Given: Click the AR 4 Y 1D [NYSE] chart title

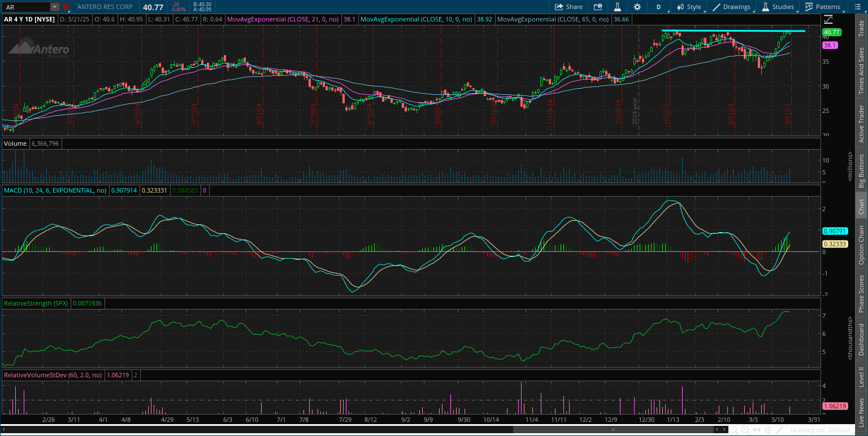Looking at the screenshot, I should pyautogui.click(x=30, y=19).
